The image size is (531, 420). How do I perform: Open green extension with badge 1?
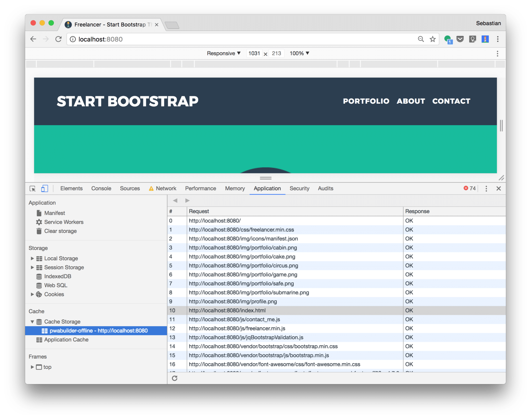448,39
